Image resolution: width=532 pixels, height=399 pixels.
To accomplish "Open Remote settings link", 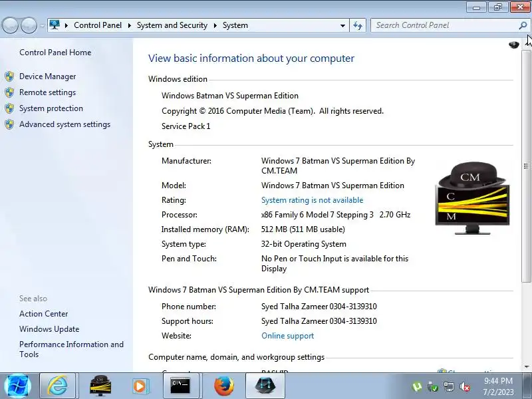I will point(47,92).
